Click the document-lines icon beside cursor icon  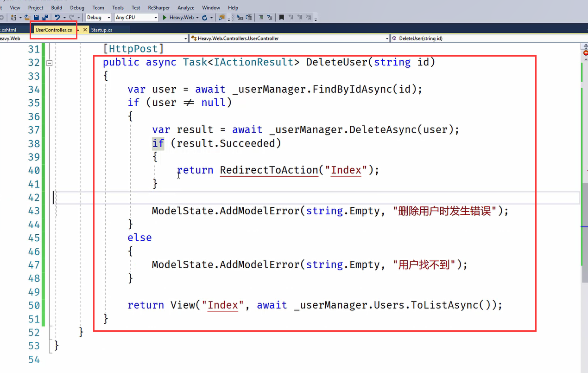click(x=249, y=17)
